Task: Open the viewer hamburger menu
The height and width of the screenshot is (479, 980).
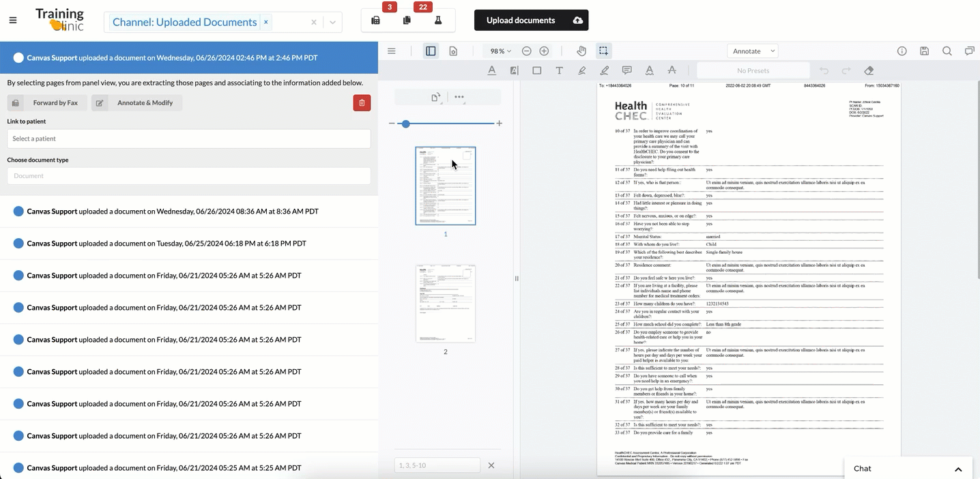Action: click(x=391, y=50)
